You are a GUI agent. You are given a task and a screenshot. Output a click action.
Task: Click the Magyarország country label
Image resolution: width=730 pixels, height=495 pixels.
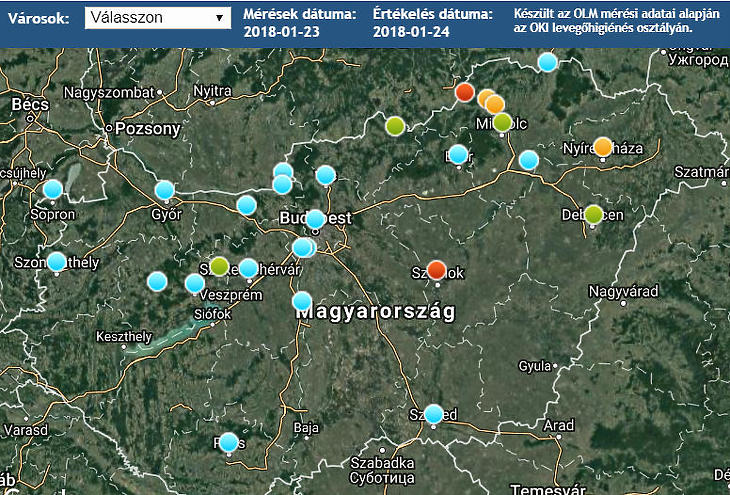point(376,312)
